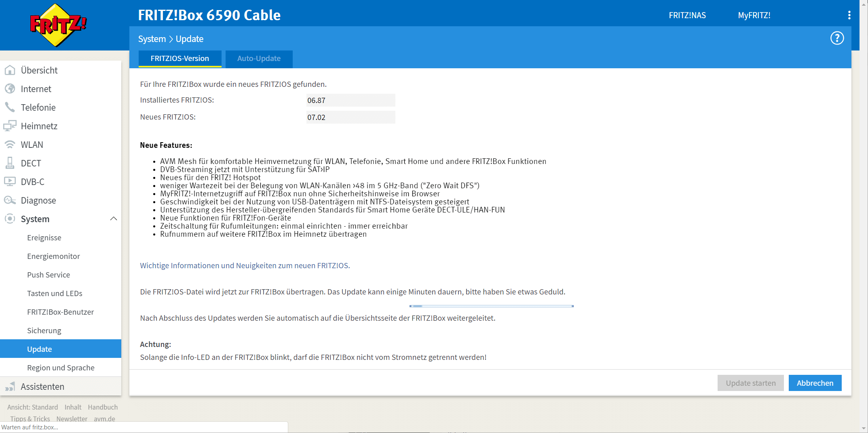This screenshot has height=433, width=868.
Task: Click the Übersicht house icon
Action: coord(10,70)
